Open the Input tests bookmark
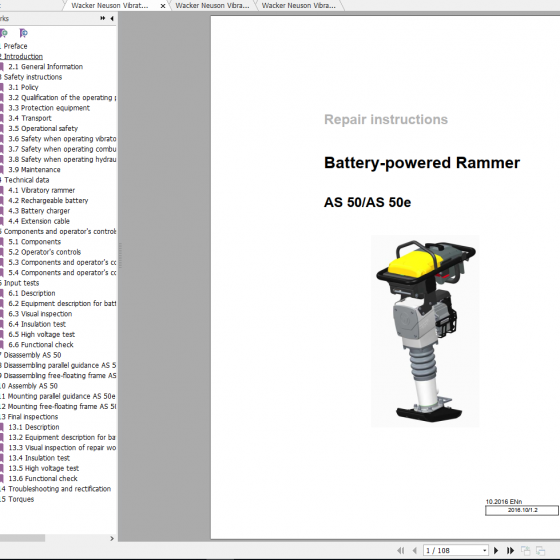 point(21,283)
